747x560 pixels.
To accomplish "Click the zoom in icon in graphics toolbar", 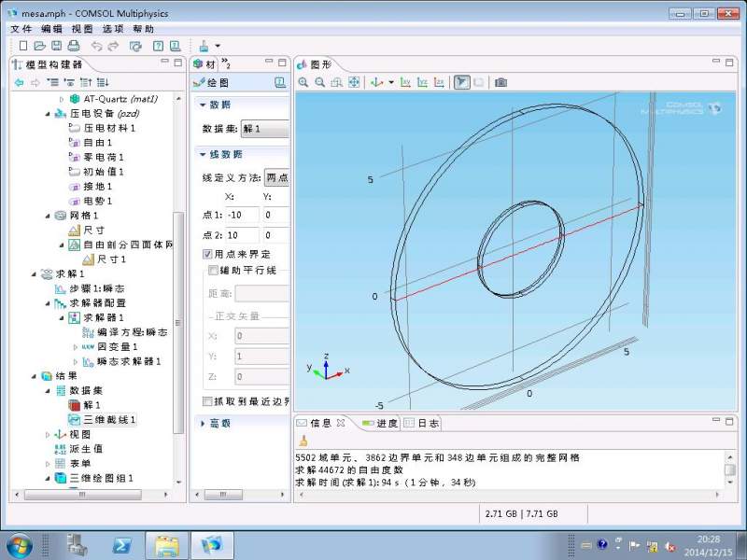I will pyautogui.click(x=303, y=82).
